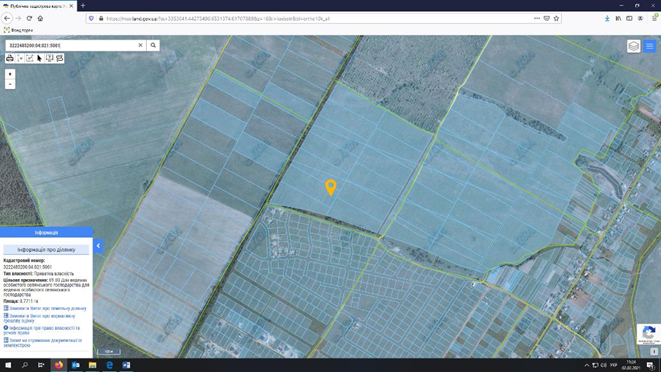The height and width of the screenshot is (372, 661).
Task: Click the Інформація про ділянку heading
Action: point(46,250)
